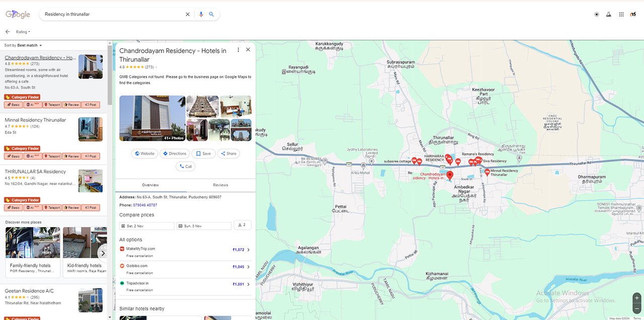Open Tripadvisor.in price option
644x320 pixels.
click(x=185, y=286)
